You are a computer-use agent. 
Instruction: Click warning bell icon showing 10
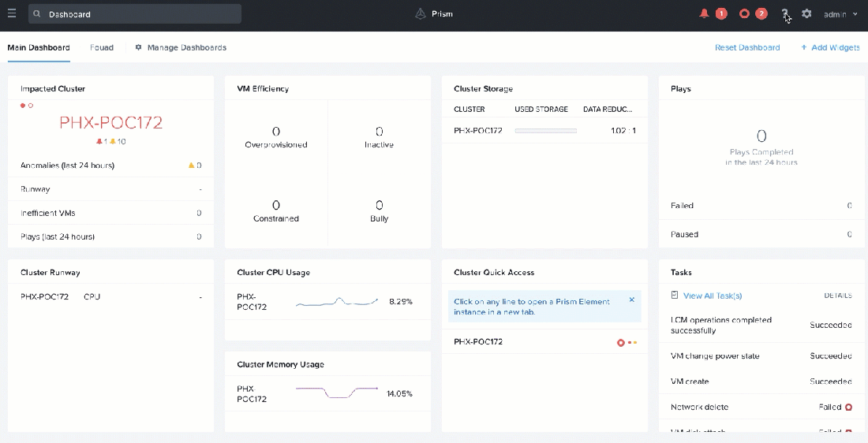click(113, 142)
